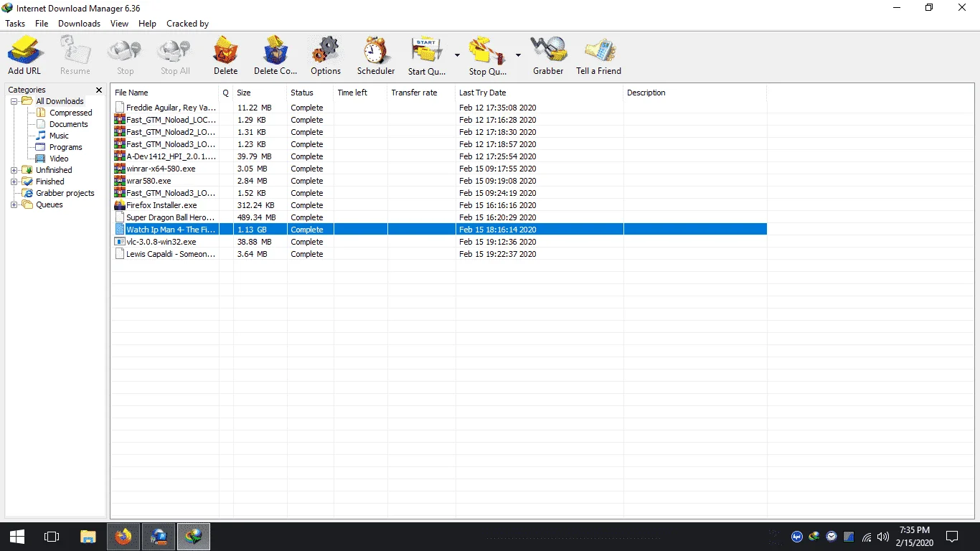This screenshot has width=980, height=551.
Task: Click the Delete toolbar icon
Action: [x=225, y=50]
